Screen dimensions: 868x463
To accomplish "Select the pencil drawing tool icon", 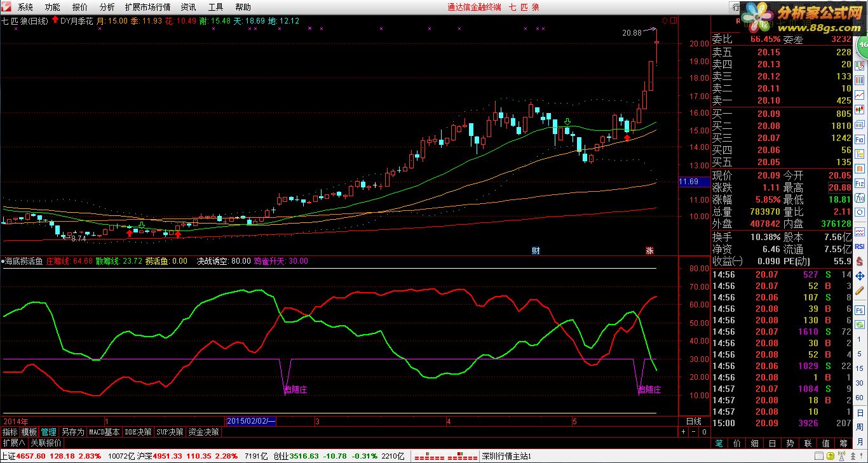I will pyautogui.click(x=860, y=291).
